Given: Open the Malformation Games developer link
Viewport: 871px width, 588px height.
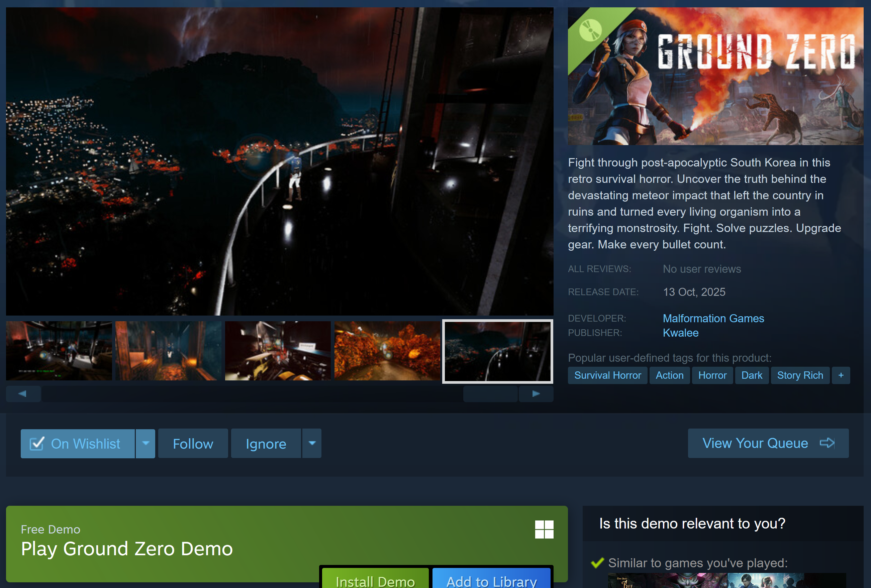Looking at the screenshot, I should (713, 318).
